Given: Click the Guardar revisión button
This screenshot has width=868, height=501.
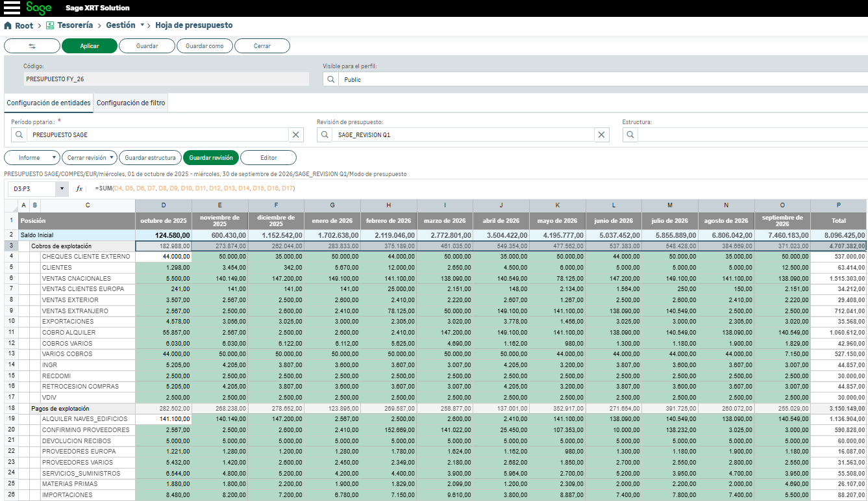Looking at the screenshot, I should tap(210, 158).
